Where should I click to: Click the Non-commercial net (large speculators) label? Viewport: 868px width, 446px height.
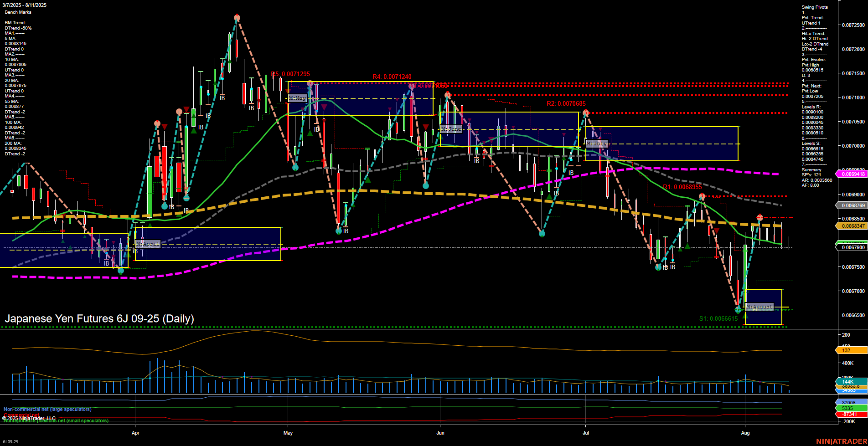(x=47, y=409)
